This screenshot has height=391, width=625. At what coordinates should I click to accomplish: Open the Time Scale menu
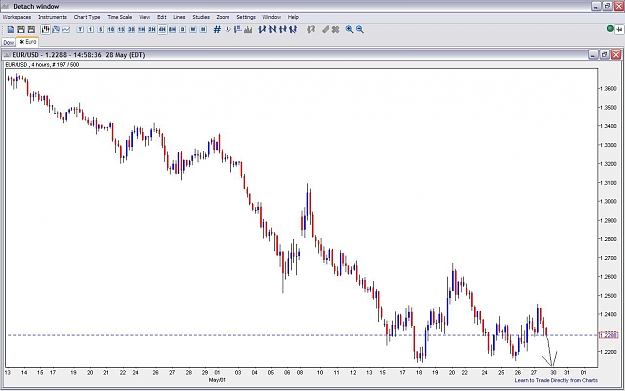click(x=120, y=17)
